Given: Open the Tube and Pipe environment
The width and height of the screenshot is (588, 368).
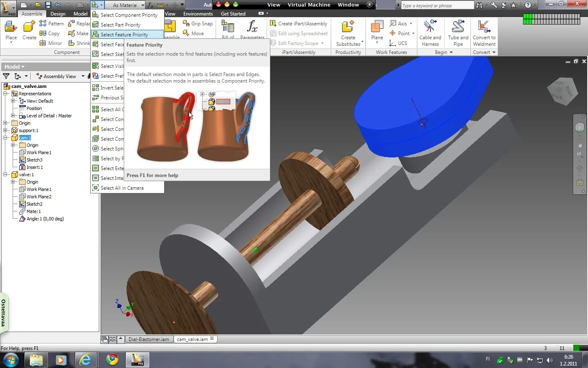Looking at the screenshot, I should tap(458, 33).
